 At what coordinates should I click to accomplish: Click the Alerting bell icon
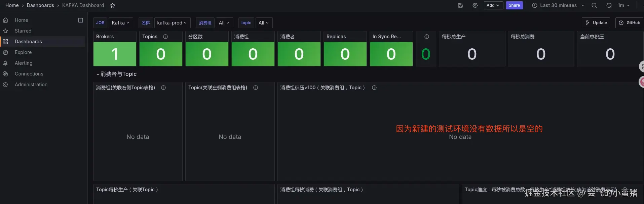pos(5,63)
